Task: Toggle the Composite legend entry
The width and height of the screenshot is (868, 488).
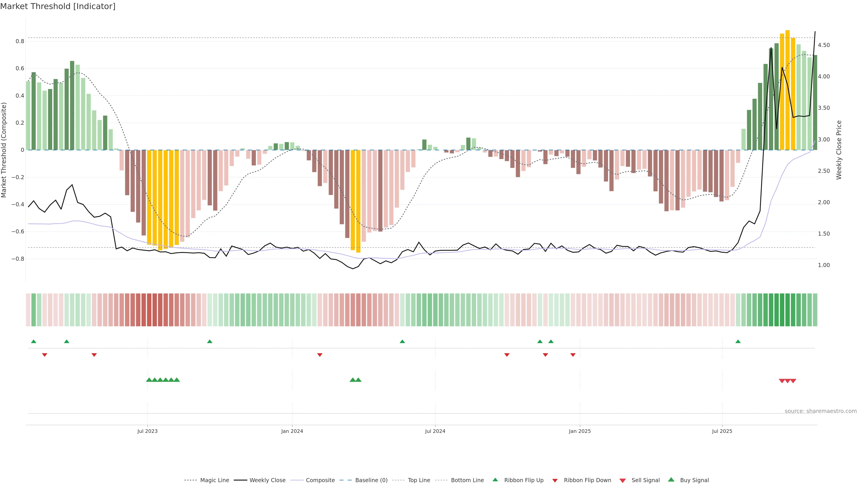Action: 320,480
